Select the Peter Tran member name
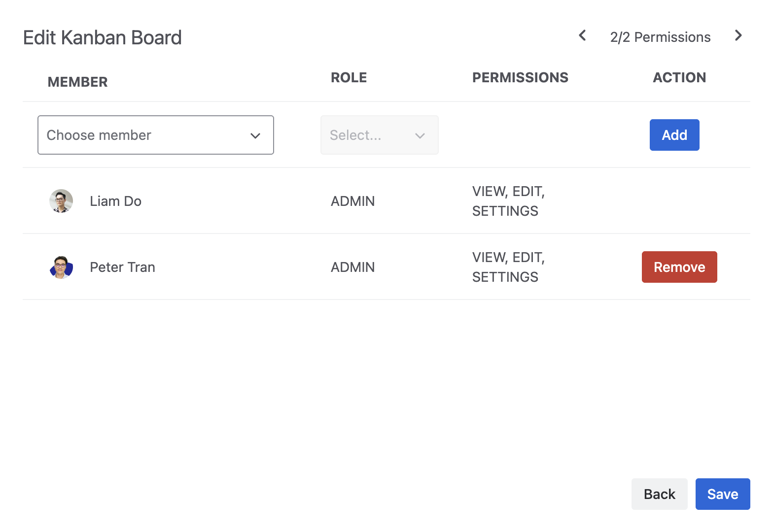Screen dimensions: 773x532 coord(122,267)
